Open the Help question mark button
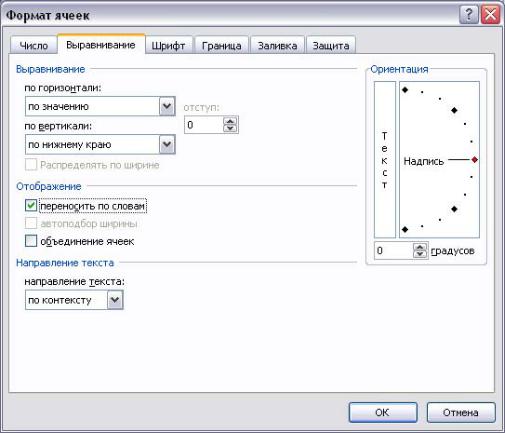Viewport: 505px width, 433px height. [469, 15]
